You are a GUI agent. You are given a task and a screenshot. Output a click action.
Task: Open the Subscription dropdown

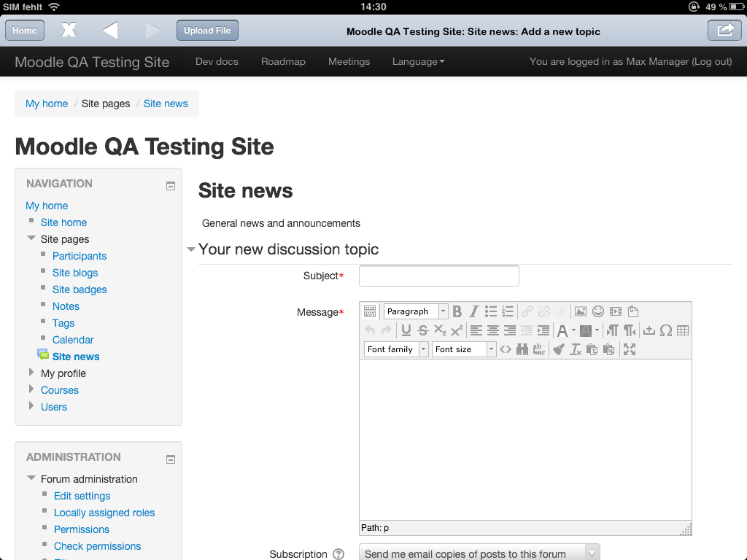(x=479, y=554)
